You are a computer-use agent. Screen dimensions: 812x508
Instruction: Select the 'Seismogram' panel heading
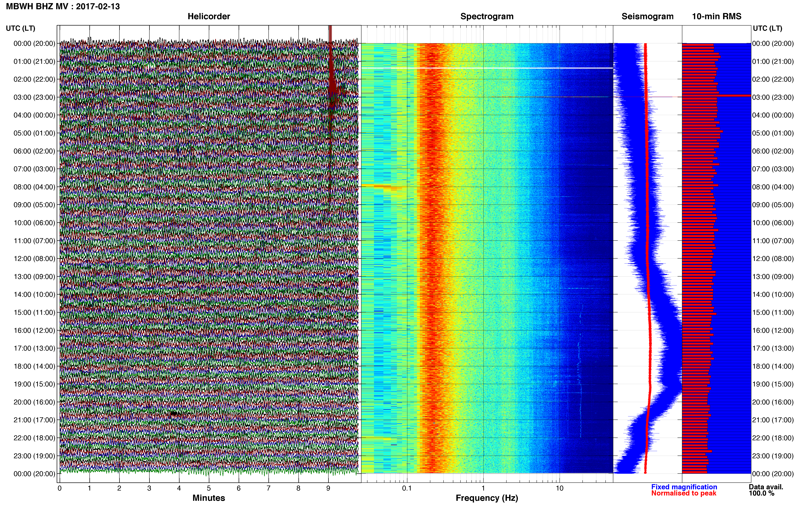(x=648, y=16)
